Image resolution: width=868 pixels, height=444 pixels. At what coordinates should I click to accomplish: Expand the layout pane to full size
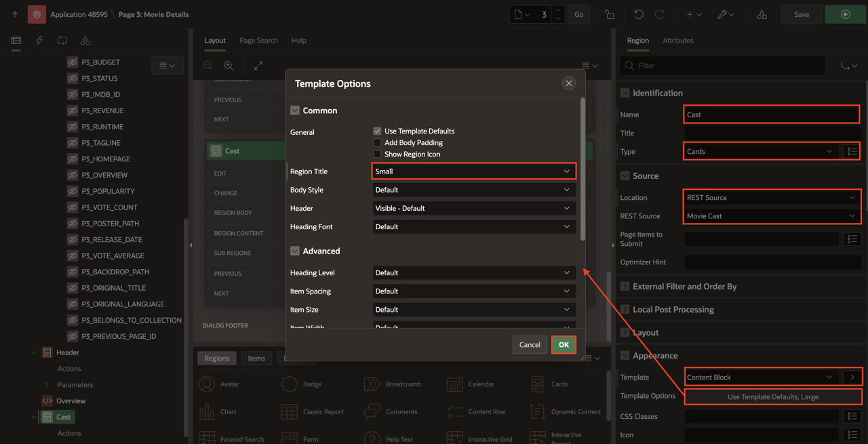258,66
